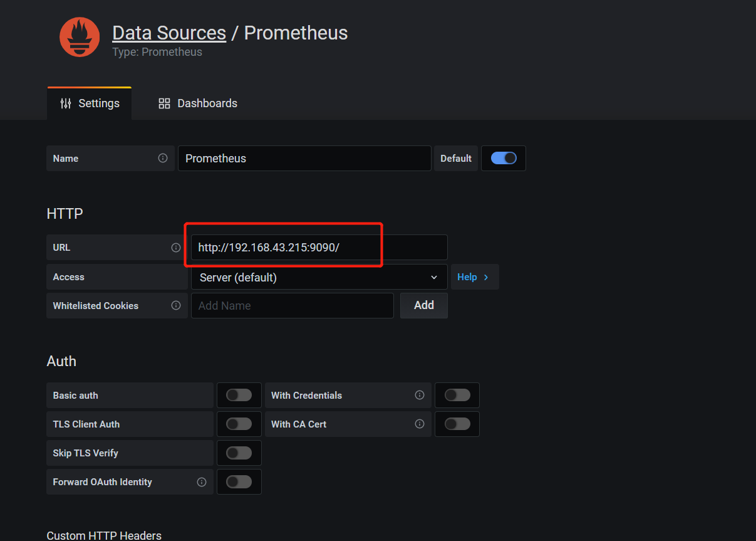Screen dimensions: 756x541
Task: Click the Add Name cookie input field
Action: coord(293,305)
